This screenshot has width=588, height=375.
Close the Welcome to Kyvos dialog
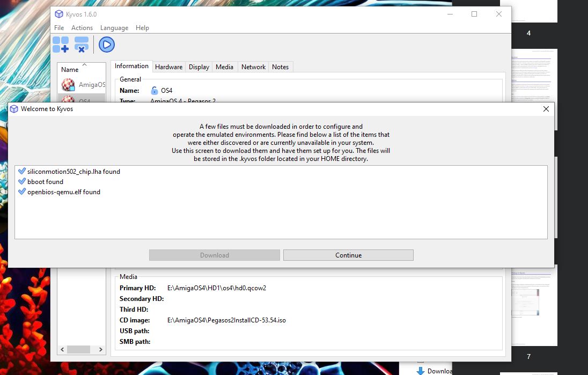pos(546,109)
